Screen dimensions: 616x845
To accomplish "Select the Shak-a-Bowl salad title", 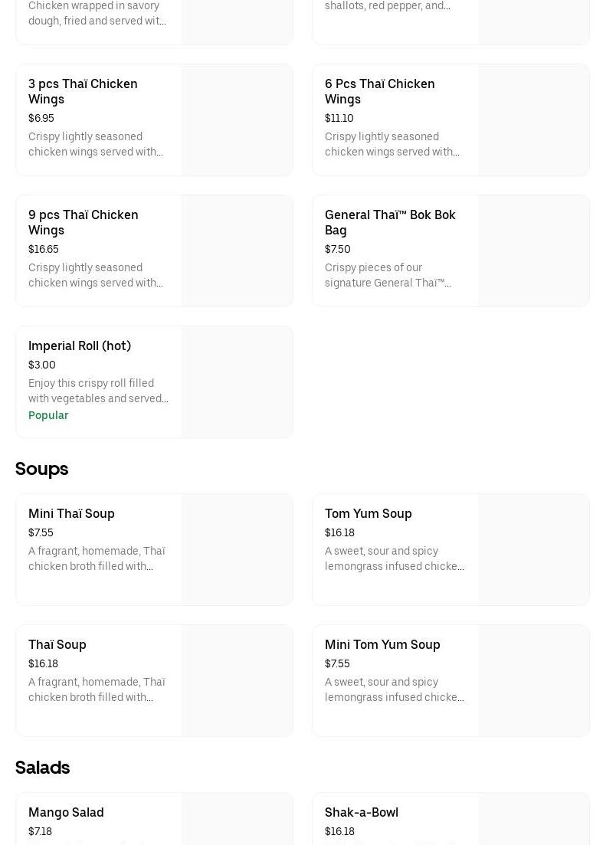I will pyautogui.click(x=362, y=812).
